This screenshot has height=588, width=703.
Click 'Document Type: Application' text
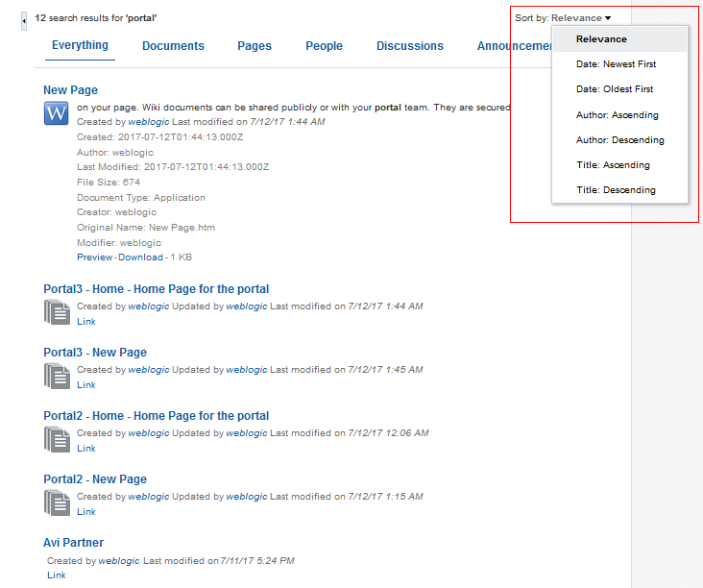pyautogui.click(x=141, y=198)
